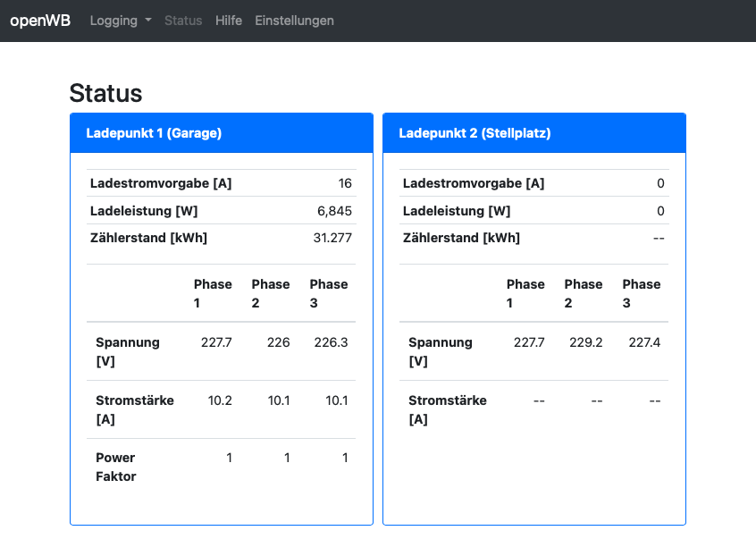
Task: Click Ladepunkt 1 Ladestromvorgabe value 16
Action: 345,183
